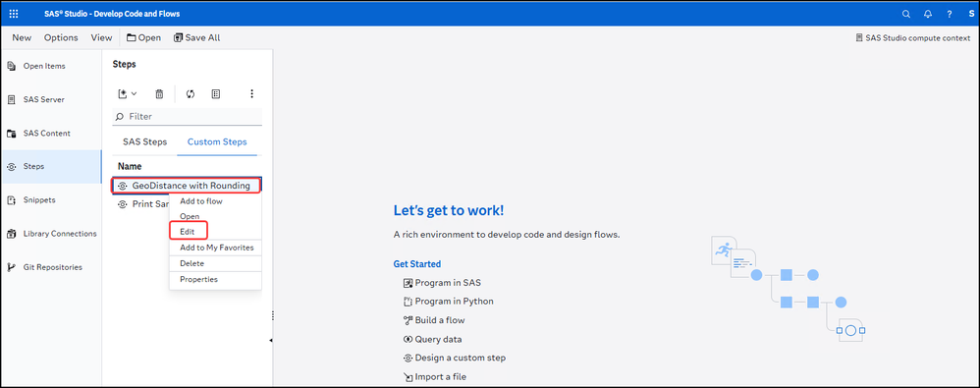This screenshot has height=388, width=980.
Task: Switch to the SAS Steps tab
Action: pos(145,141)
